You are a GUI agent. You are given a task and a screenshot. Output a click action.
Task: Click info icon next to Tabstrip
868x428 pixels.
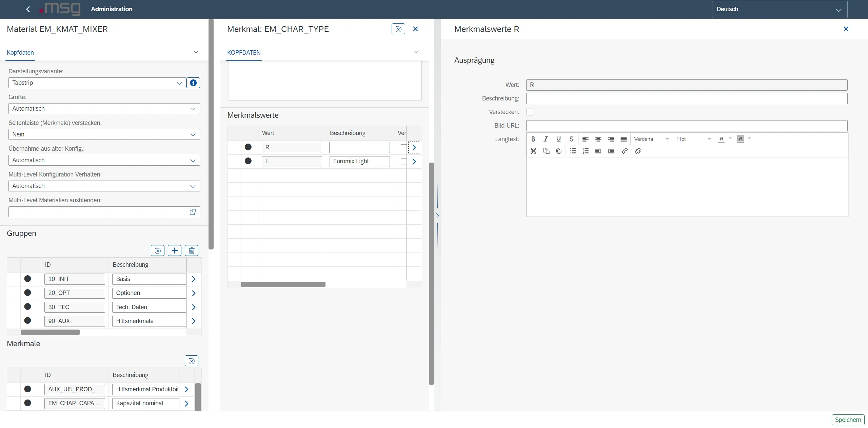[x=193, y=83]
